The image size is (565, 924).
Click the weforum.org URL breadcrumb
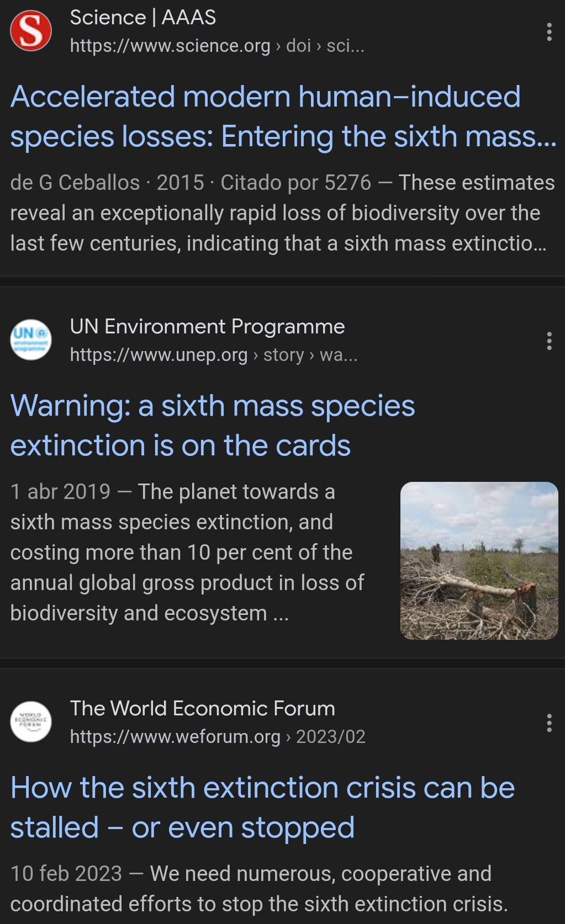click(218, 737)
